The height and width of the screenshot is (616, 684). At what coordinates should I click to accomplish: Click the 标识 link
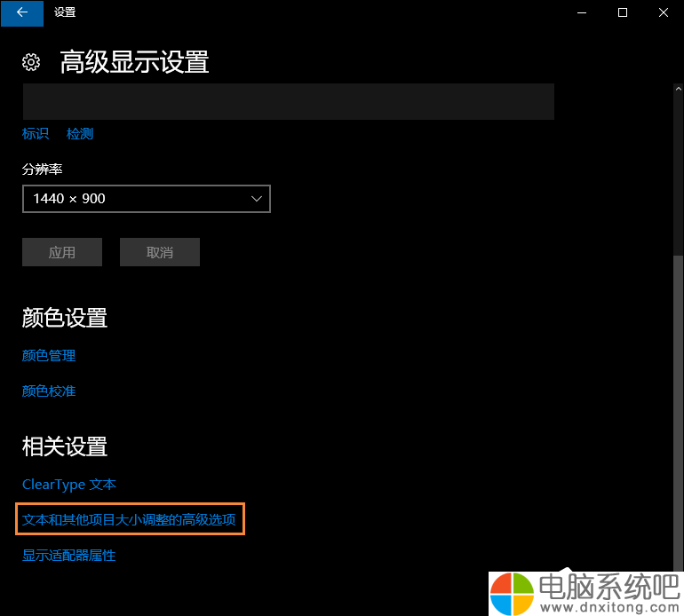pyautogui.click(x=36, y=134)
